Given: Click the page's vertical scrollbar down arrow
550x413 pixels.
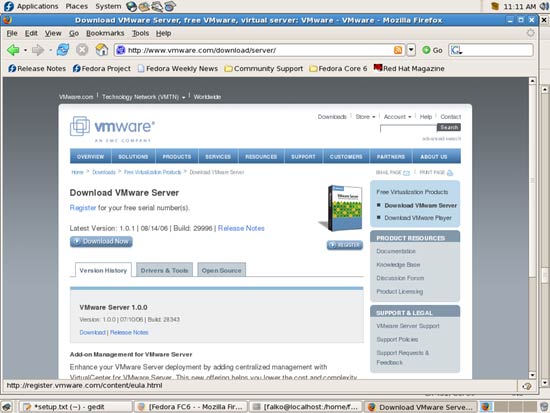Looking at the screenshot, I should [x=532, y=375].
